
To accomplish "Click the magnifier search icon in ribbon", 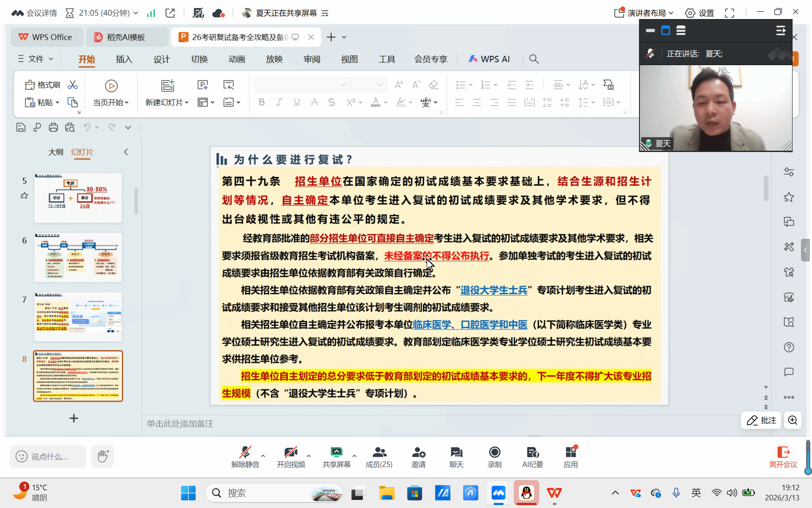I will (534, 59).
